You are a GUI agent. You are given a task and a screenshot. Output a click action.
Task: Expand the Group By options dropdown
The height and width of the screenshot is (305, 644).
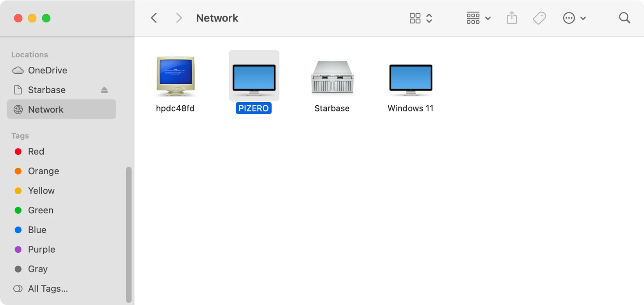pos(478,18)
